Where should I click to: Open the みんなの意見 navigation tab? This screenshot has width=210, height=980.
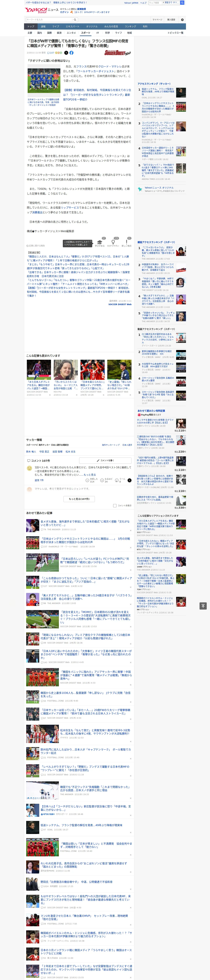(111, 27)
